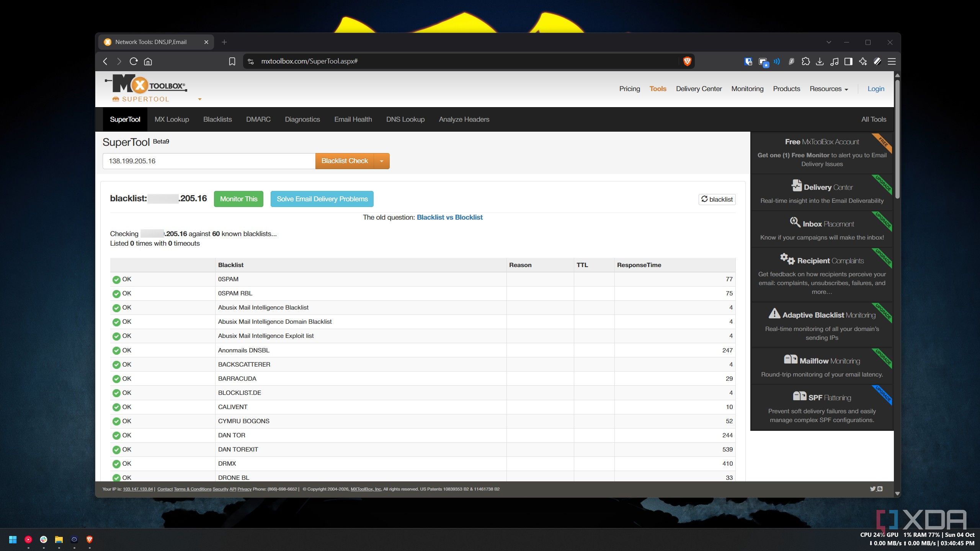Expand Resources menu dropdown
Image resolution: width=980 pixels, height=551 pixels.
point(829,89)
